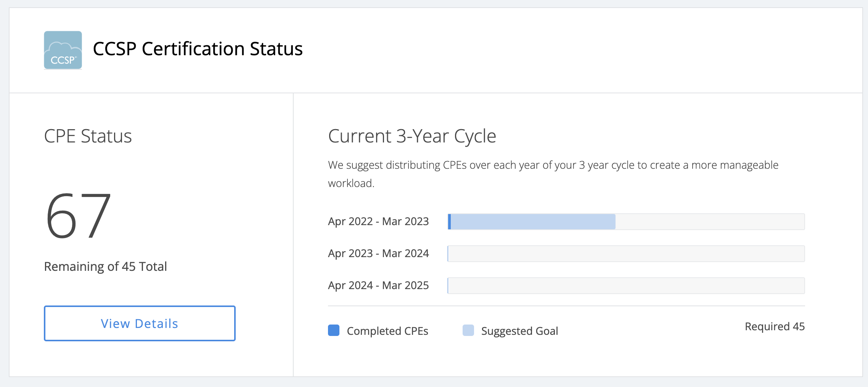868x387 pixels.
Task: Click the Apr 2022 - Mar 2023 label
Action: (x=378, y=221)
